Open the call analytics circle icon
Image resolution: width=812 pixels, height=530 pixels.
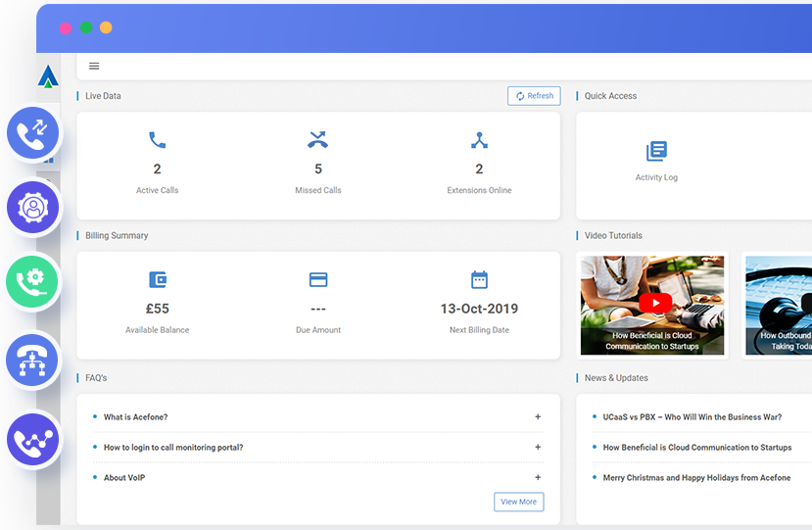(x=33, y=439)
